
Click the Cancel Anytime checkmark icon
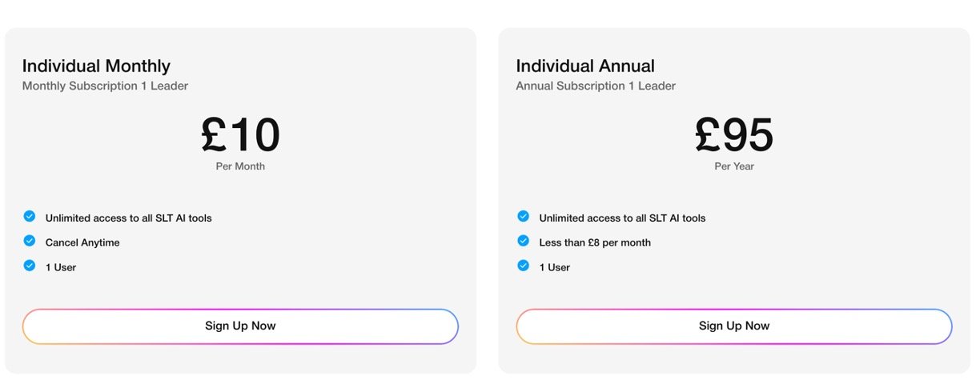tap(30, 241)
